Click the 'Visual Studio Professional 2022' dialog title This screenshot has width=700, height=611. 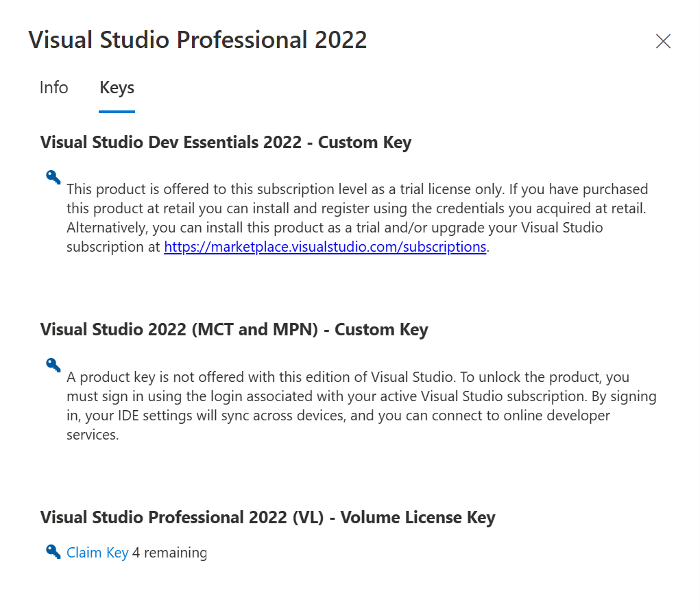click(197, 40)
